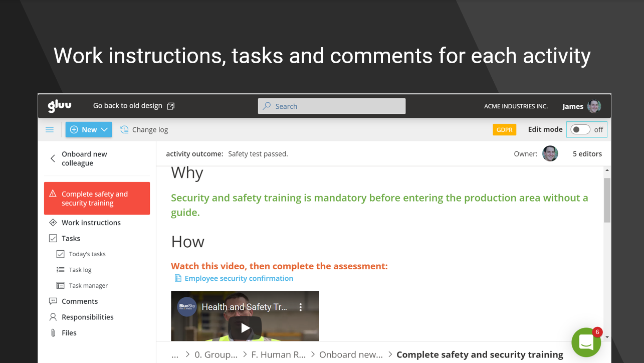Click the external link icon beside old design
This screenshot has height=363, width=644.
[171, 106]
